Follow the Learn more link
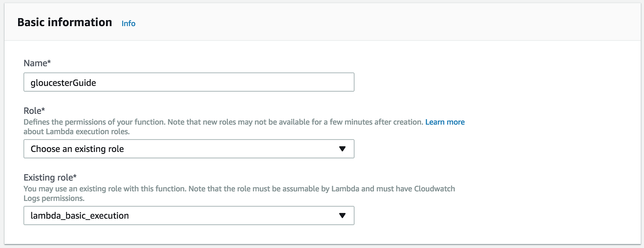This screenshot has width=644, height=248. coord(445,122)
